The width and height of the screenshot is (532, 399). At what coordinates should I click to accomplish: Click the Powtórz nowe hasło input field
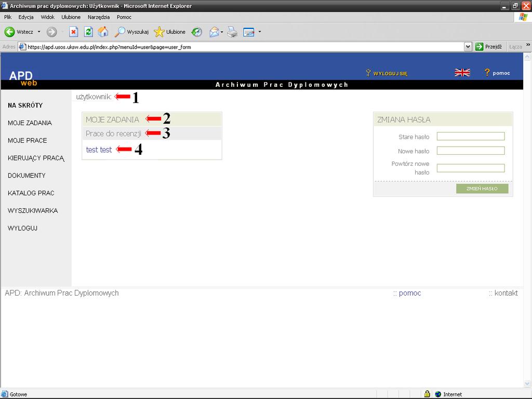click(471, 168)
